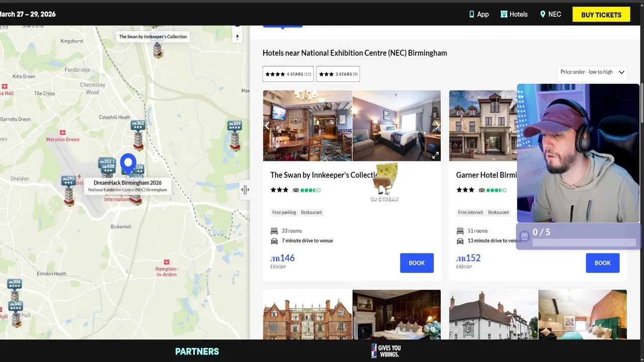Click the Hampton-in-Arden rail station icon
The width and height of the screenshot is (644, 362).
[167, 262]
